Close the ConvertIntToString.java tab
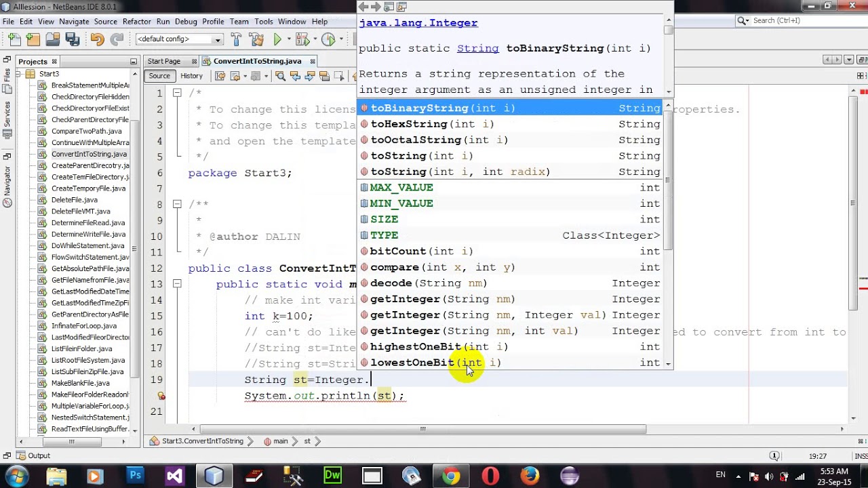 [x=312, y=61]
